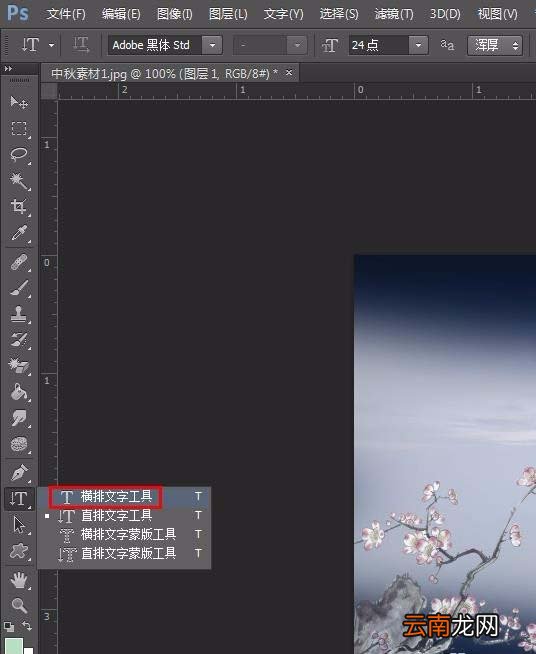Expand the toolbox double-arrow toggle
Screen dimensions: 536x654
point(8,68)
